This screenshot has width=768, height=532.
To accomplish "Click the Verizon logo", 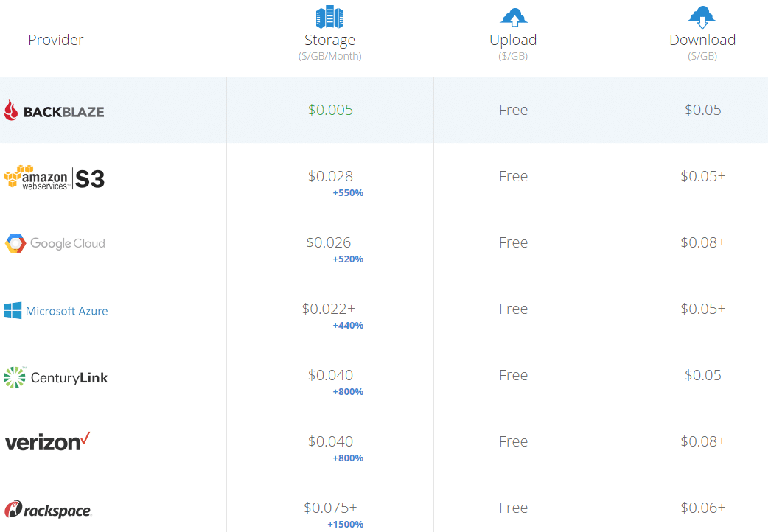I will (x=47, y=441).
